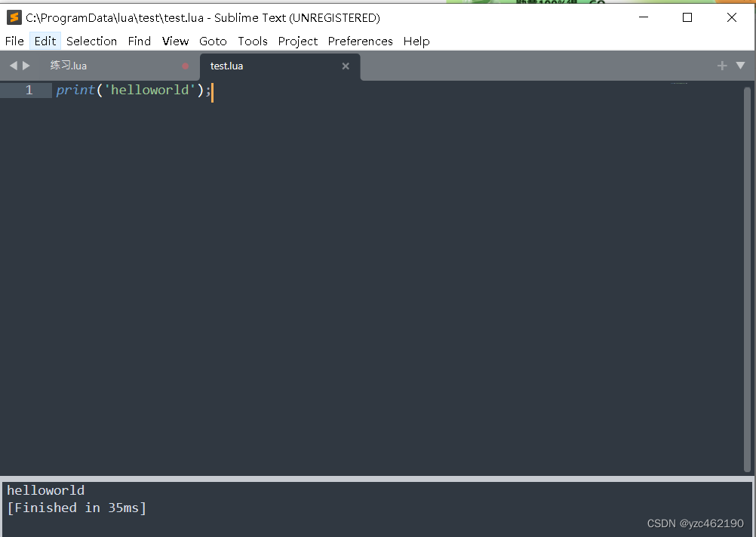756x537 pixels.
Task: Open the Preferences menu
Action: (360, 41)
